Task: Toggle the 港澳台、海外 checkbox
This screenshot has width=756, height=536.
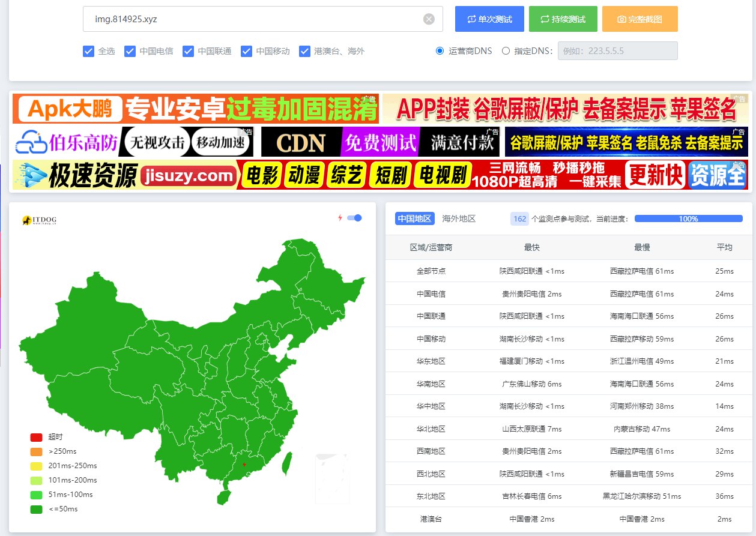Action: pos(304,51)
